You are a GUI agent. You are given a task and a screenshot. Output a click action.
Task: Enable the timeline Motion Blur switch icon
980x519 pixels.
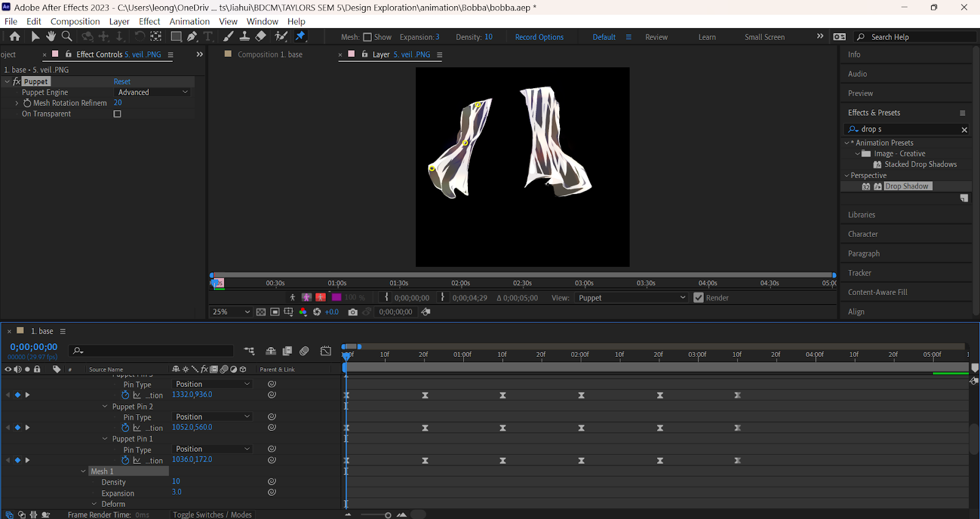point(304,351)
